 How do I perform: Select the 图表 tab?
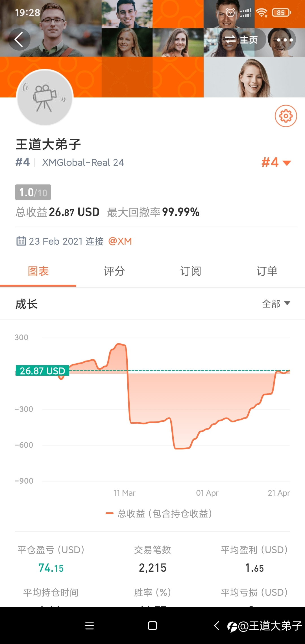click(38, 271)
